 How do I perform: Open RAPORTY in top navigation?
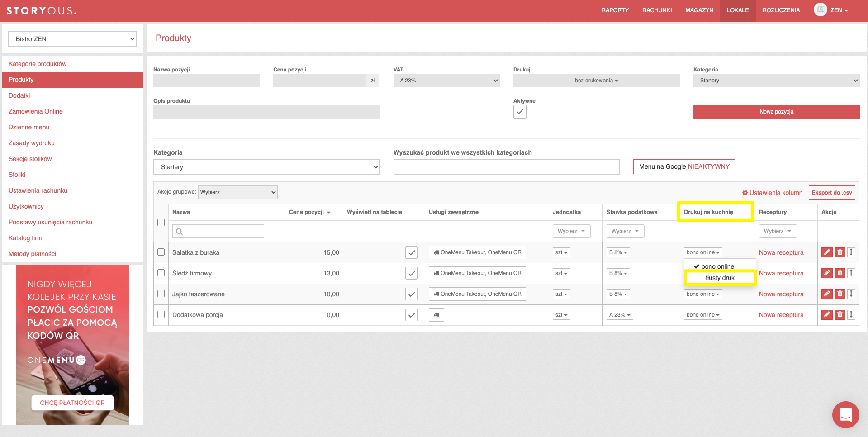615,10
